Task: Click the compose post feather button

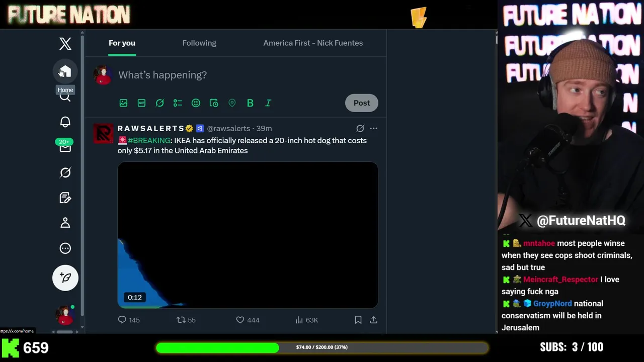Action: (65, 278)
